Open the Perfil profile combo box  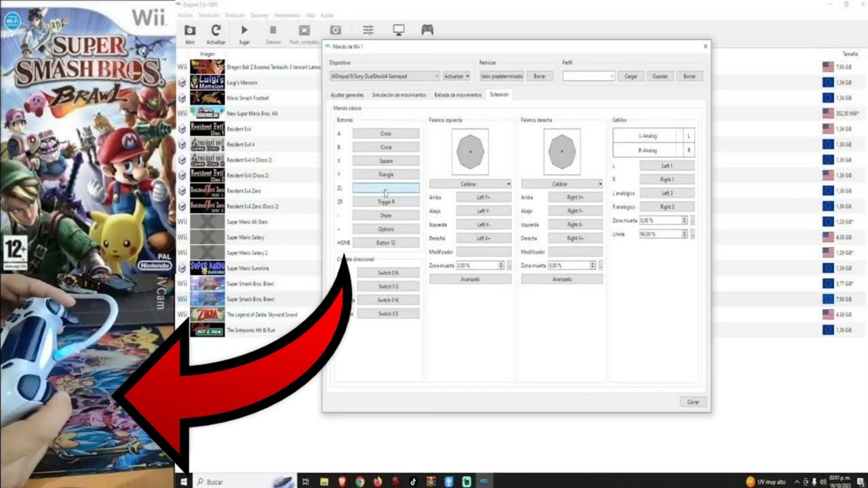coord(589,77)
